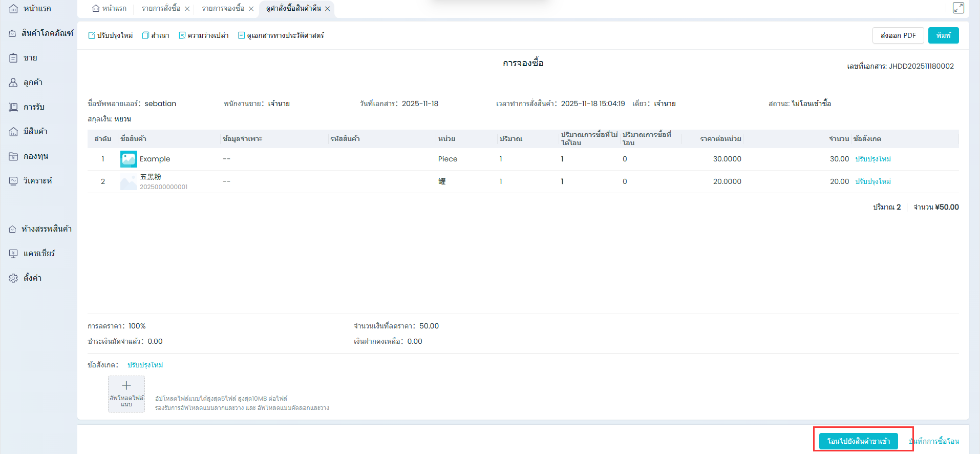980x454 pixels.
Task: Click โอนไปยังสินค้าขาเข้า button
Action: point(858,441)
